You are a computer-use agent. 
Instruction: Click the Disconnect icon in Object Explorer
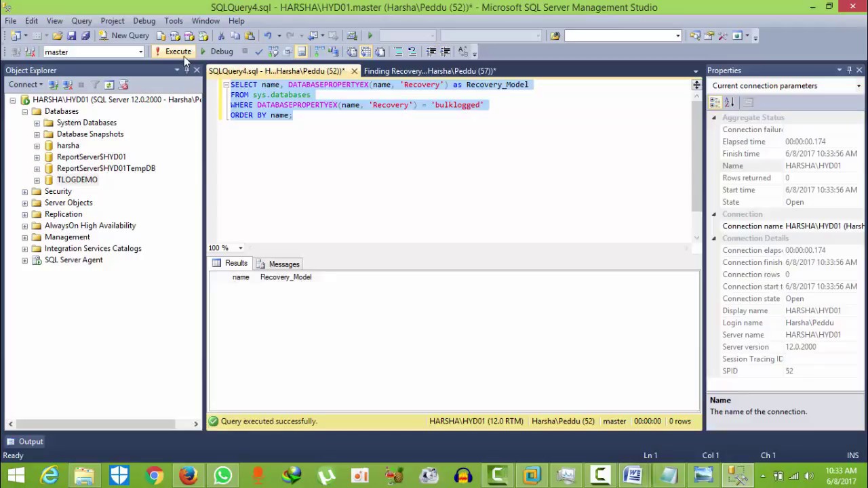[x=67, y=85]
